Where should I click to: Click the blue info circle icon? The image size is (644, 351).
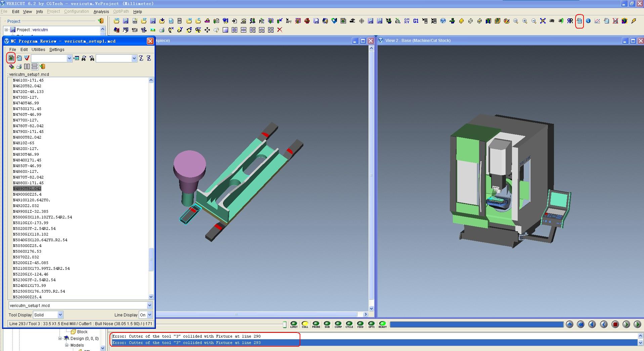(588, 21)
